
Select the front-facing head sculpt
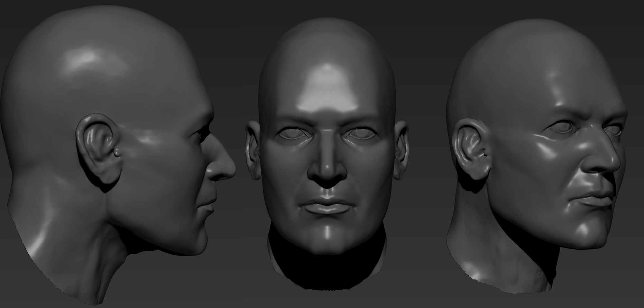[327, 154]
